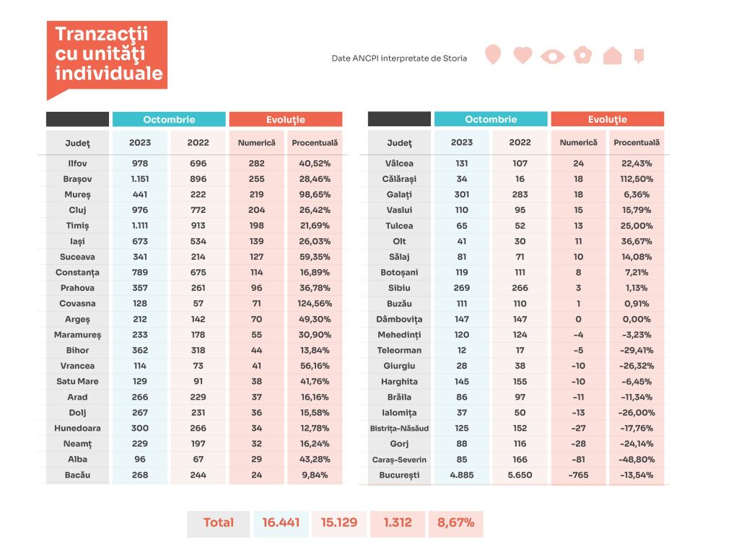Click the 8,67% total percentage
This screenshot has height=560, width=739.
coord(456,524)
